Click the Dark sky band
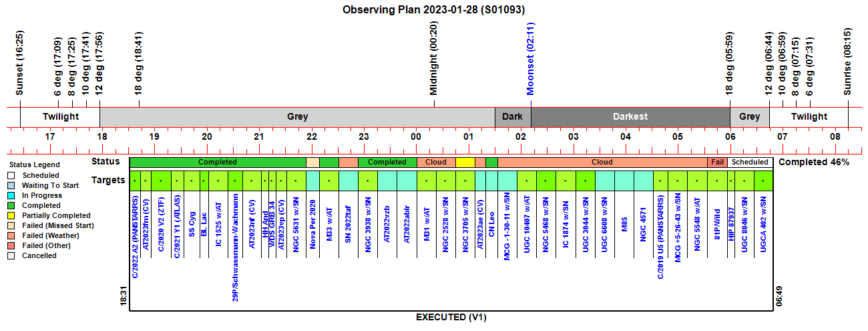 [x=513, y=116]
